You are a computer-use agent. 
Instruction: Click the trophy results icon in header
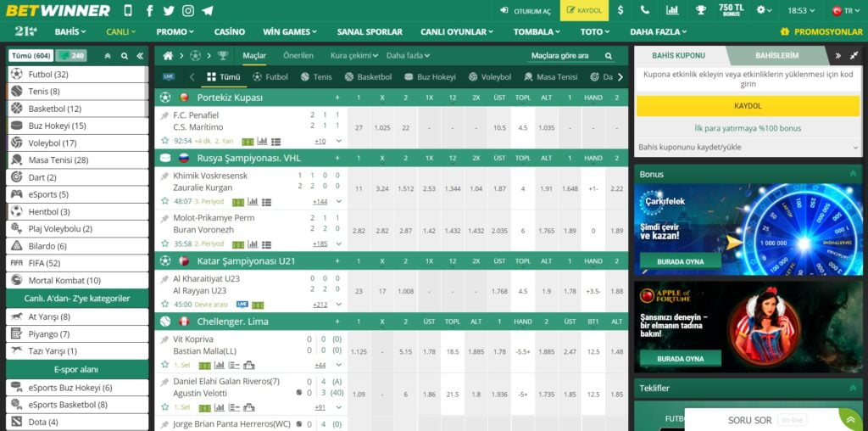pos(701,10)
